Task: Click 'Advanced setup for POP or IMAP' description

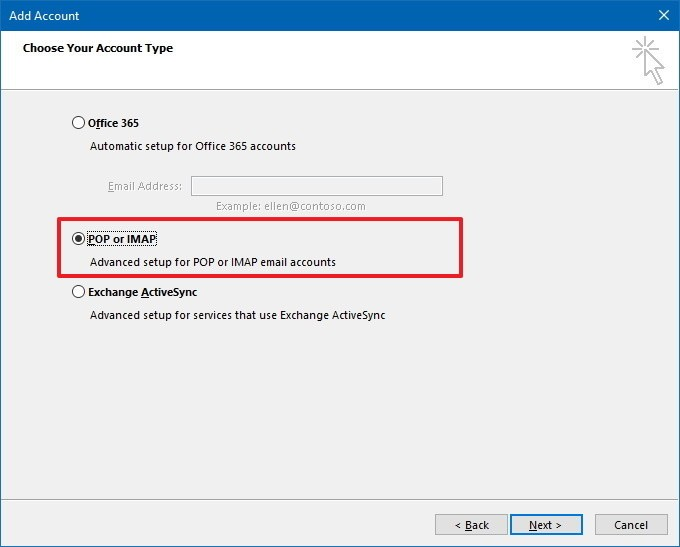Action: pyautogui.click(x=212, y=262)
